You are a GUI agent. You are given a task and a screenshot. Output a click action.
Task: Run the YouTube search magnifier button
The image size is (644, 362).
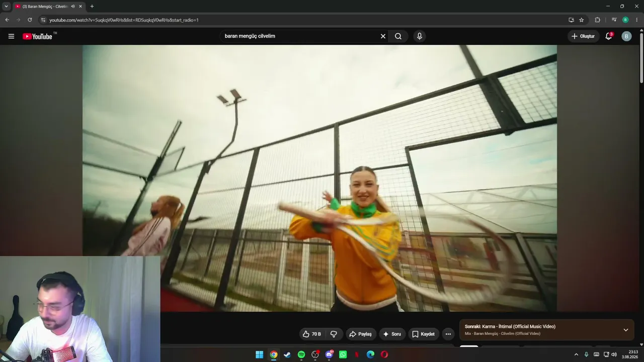click(x=398, y=36)
